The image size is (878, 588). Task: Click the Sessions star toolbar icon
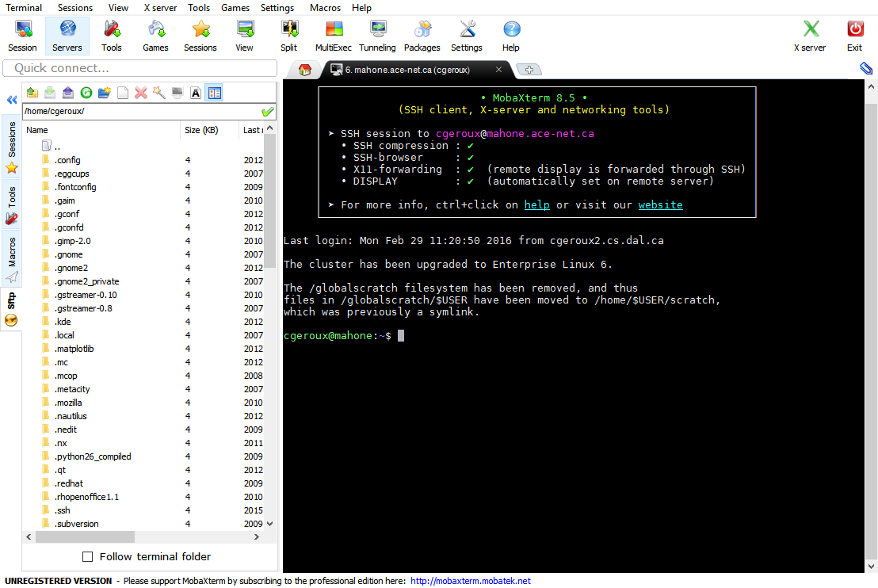click(x=200, y=36)
